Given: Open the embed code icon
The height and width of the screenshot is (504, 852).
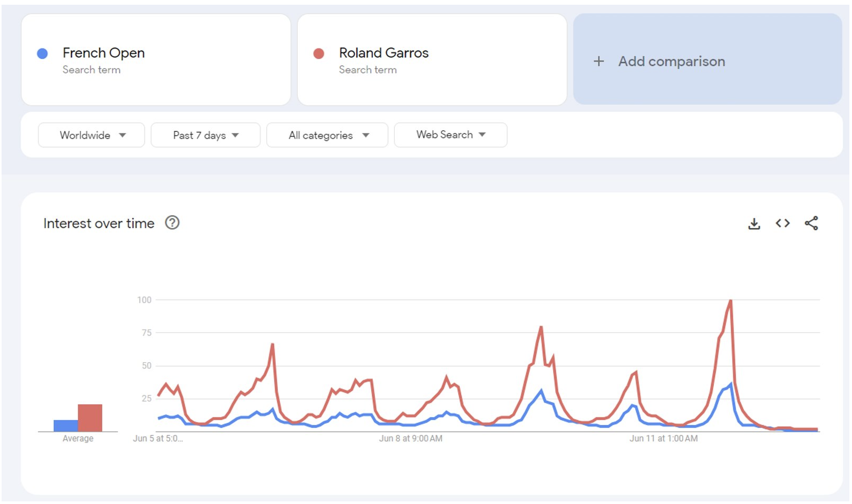Looking at the screenshot, I should [782, 223].
